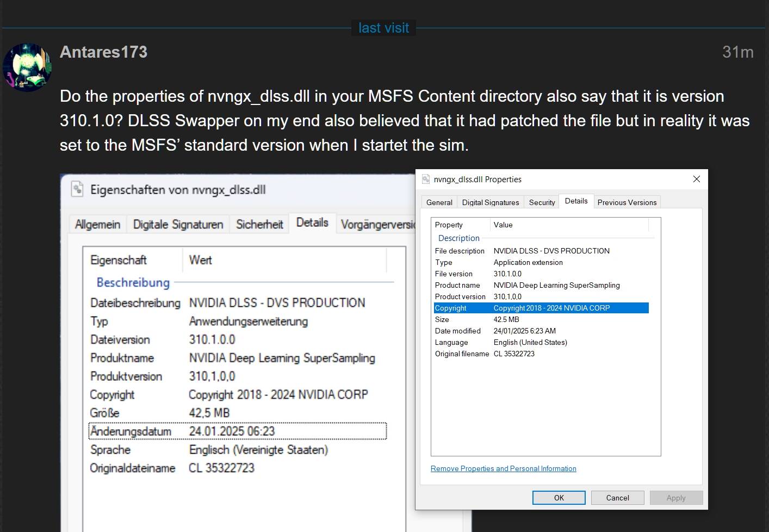The image size is (769, 532).
Task: Open the Digital Signatures tab
Action: point(491,202)
